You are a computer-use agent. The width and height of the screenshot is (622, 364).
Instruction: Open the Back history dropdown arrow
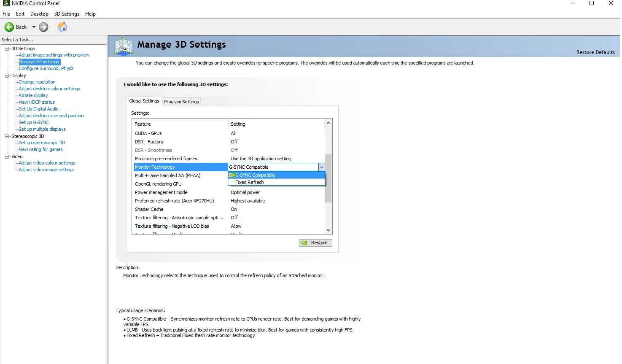click(34, 27)
